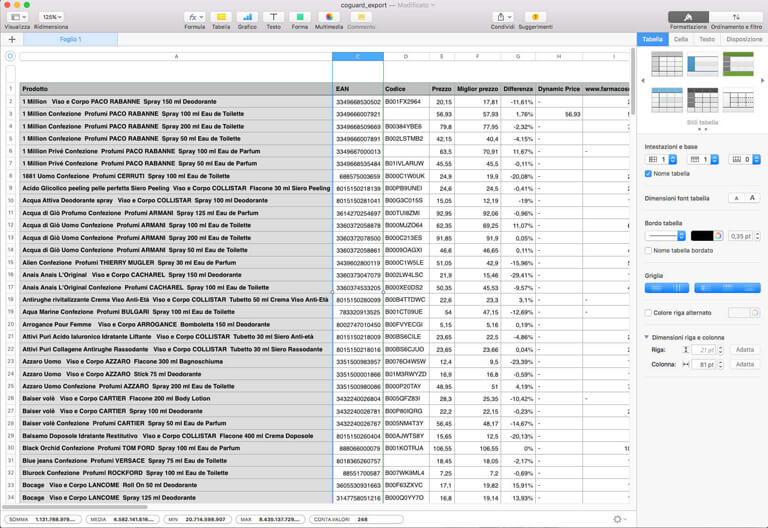Click the Dynamic Price header cell
768x528 pixels.
559,89
